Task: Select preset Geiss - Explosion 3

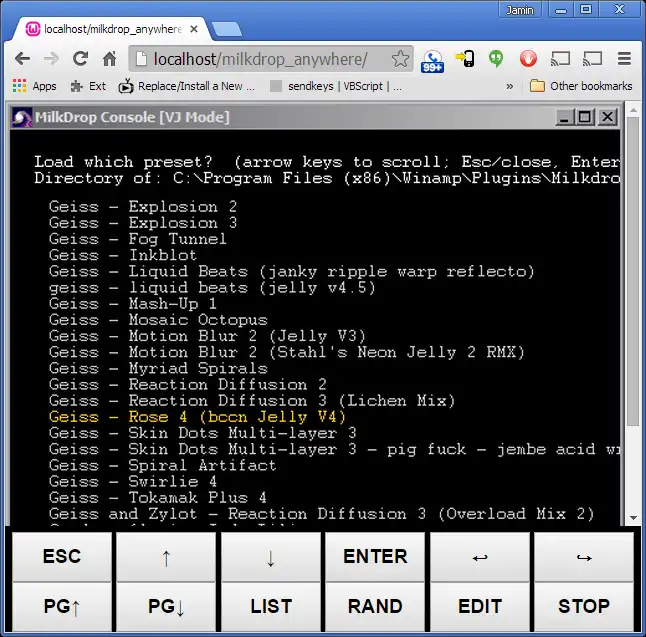Action: click(143, 223)
